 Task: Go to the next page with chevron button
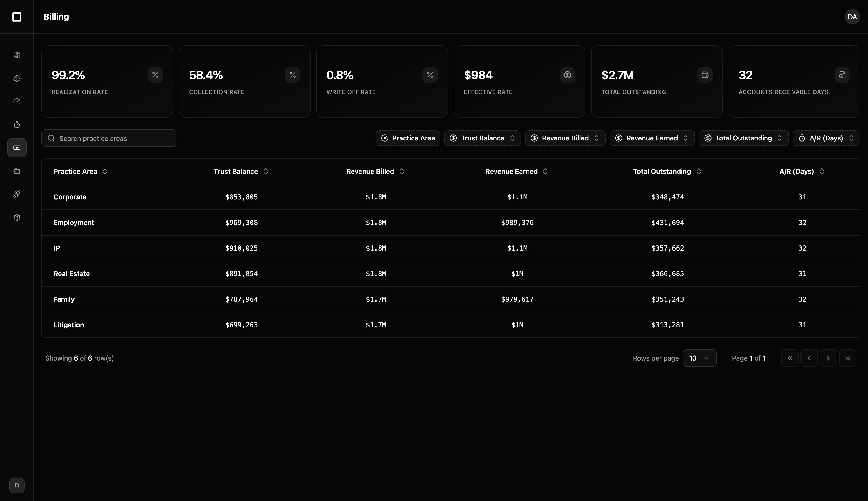(828, 358)
